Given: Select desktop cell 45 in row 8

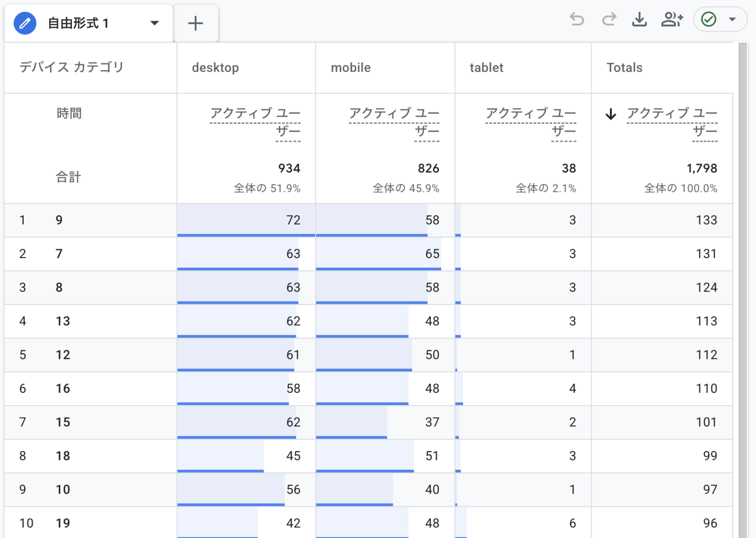Looking at the screenshot, I should (x=246, y=456).
